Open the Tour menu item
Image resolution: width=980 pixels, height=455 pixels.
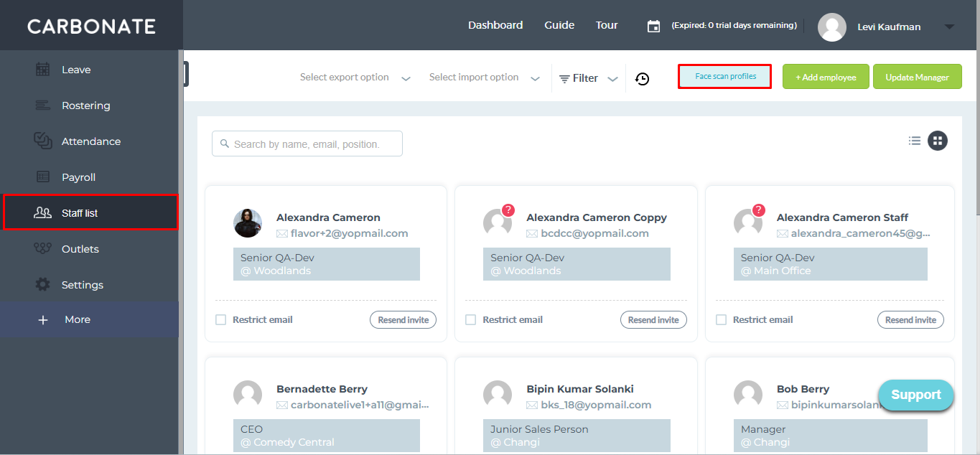pos(607,25)
